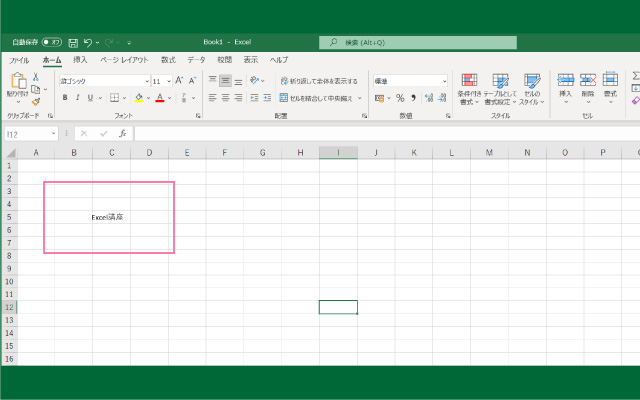Click Format as Table button

(x=500, y=89)
